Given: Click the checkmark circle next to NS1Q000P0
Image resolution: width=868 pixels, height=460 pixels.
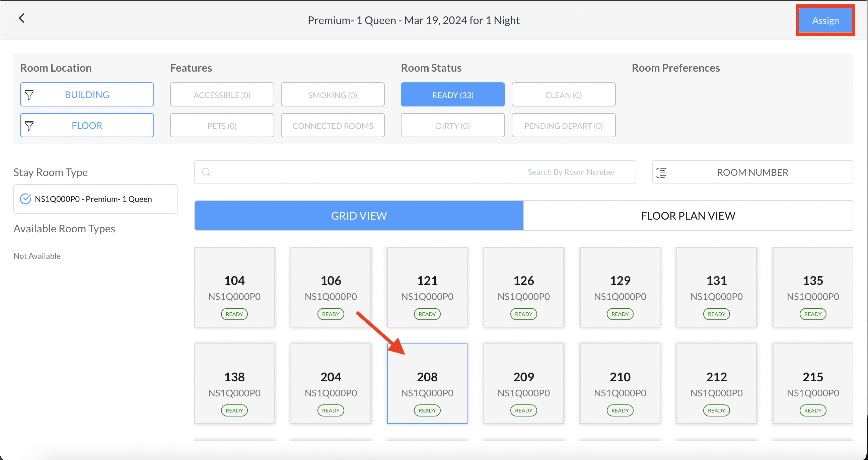Looking at the screenshot, I should pyautogui.click(x=25, y=199).
